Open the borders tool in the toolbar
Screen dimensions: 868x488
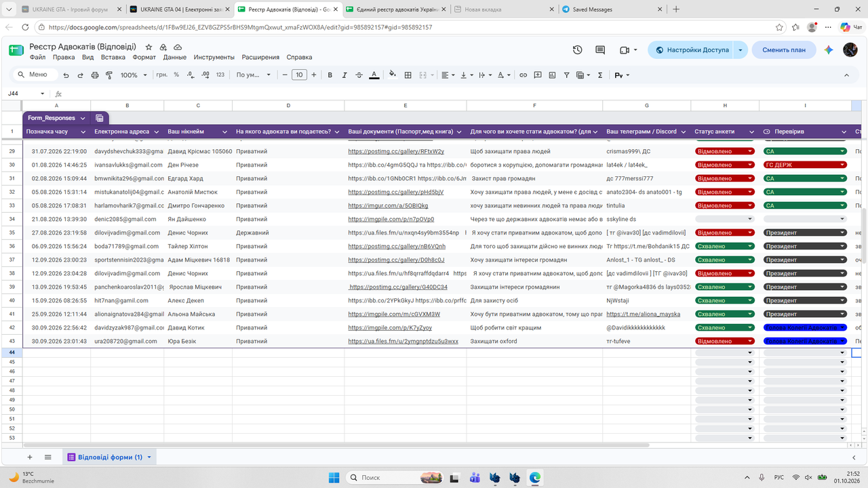408,75
